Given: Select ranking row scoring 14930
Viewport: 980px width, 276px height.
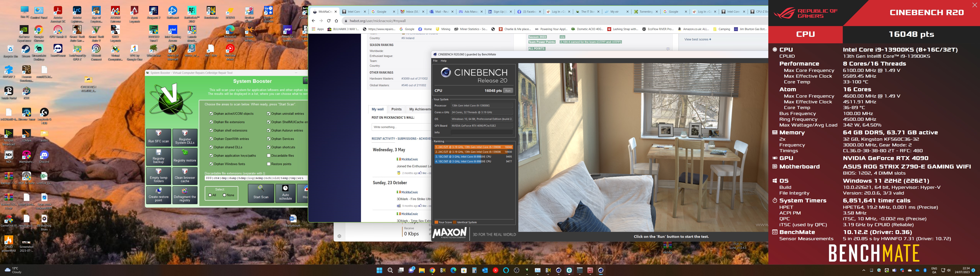Looking at the screenshot, I should (474, 152).
